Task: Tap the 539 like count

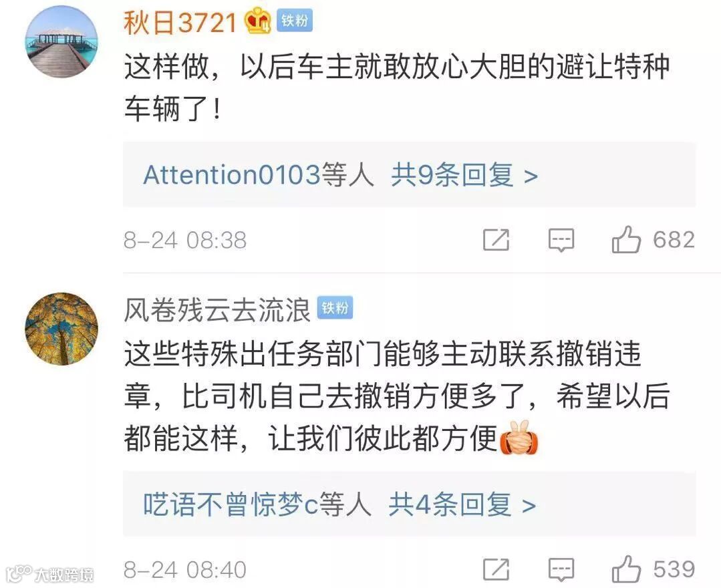Action: [674, 569]
